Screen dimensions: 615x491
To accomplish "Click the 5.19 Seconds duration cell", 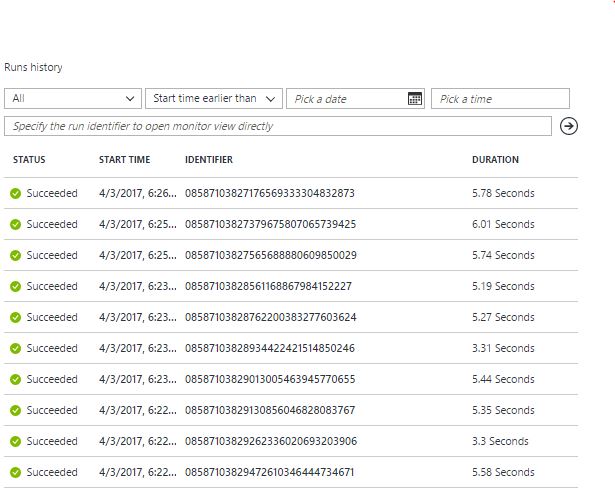I will [x=503, y=286].
